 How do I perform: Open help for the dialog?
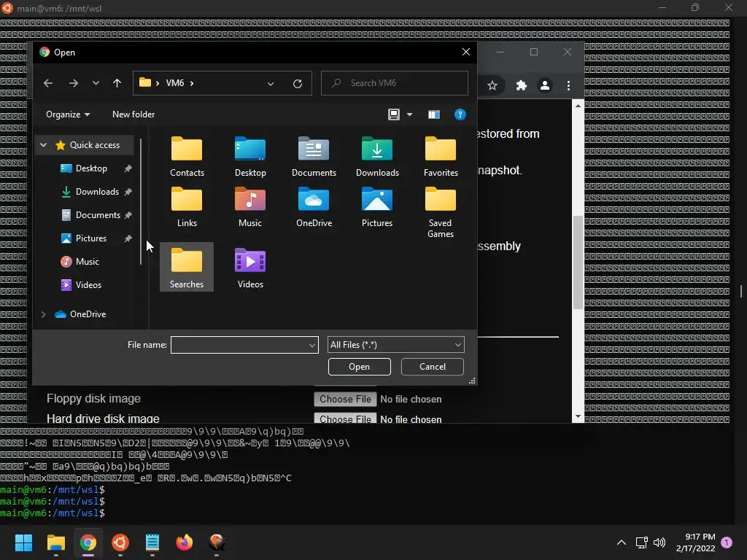(460, 114)
